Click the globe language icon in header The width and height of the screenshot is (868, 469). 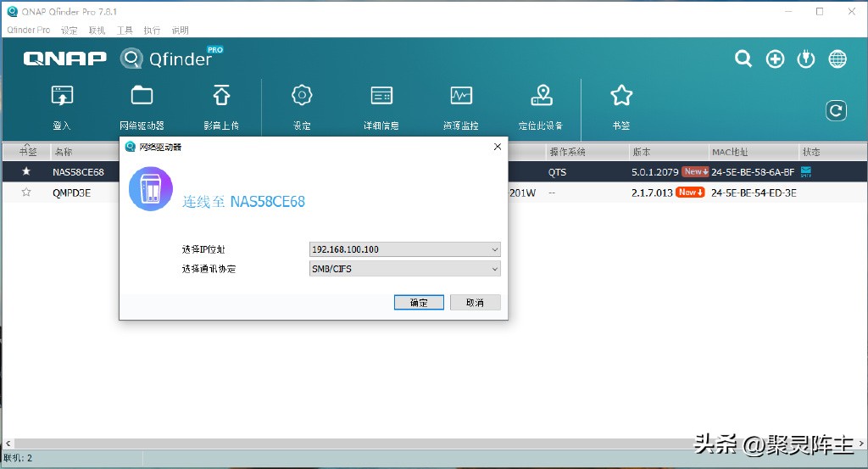(x=837, y=59)
